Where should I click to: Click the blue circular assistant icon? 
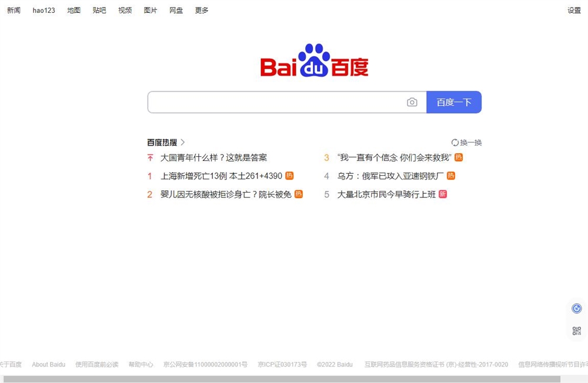click(x=576, y=308)
